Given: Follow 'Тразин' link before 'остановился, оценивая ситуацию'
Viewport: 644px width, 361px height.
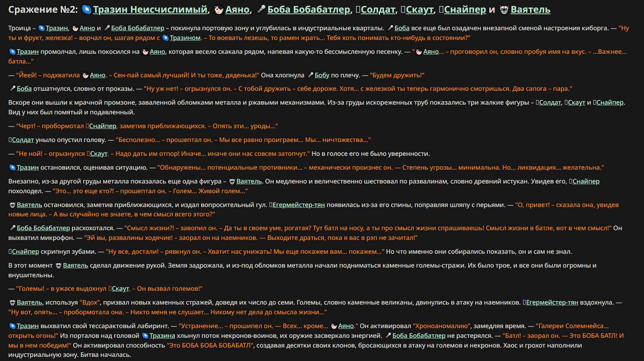Looking at the screenshot, I should (x=28, y=167).
